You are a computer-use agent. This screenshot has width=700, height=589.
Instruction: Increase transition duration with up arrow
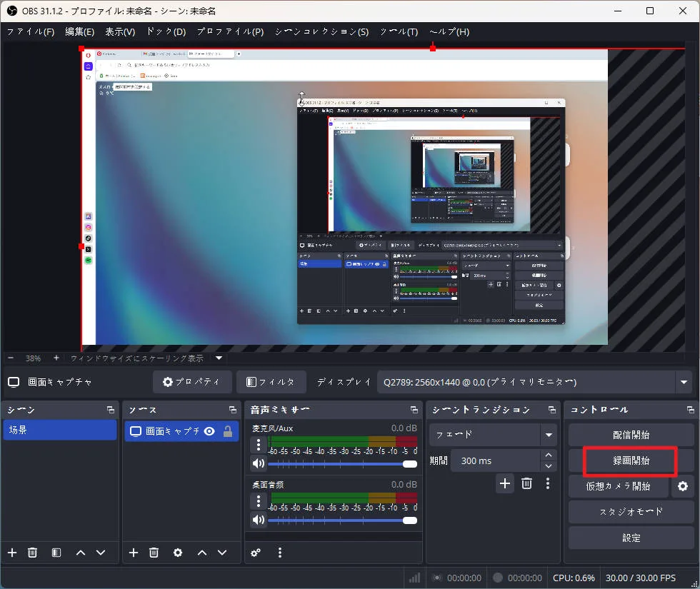click(x=549, y=455)
